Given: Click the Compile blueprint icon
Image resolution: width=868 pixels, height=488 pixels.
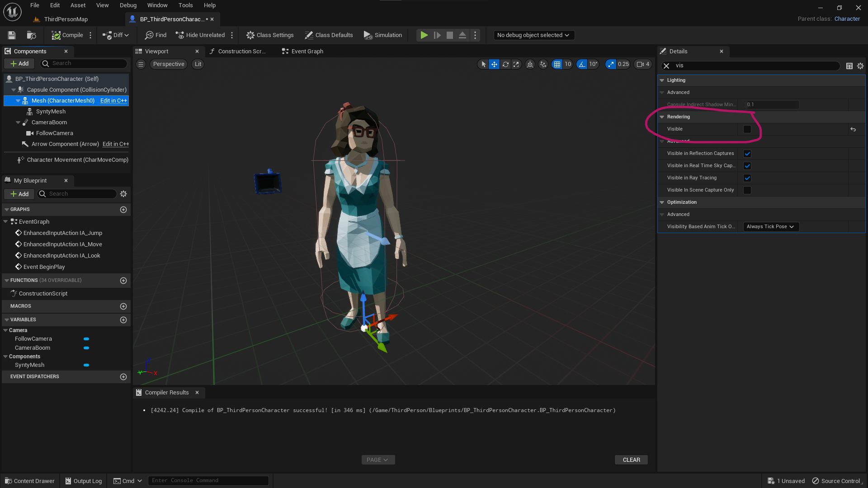Looking at the screenshot, I should 56,35.
